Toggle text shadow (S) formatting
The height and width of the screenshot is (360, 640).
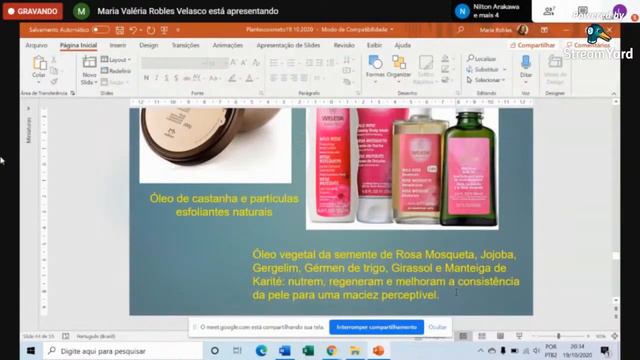176,78
